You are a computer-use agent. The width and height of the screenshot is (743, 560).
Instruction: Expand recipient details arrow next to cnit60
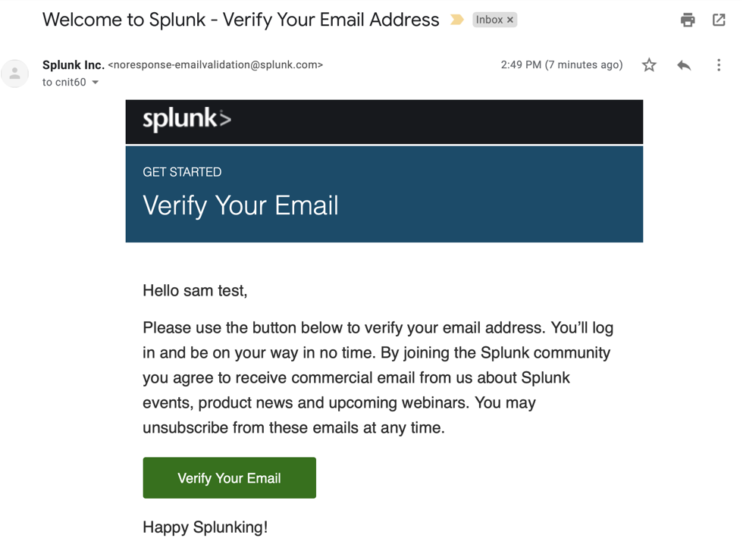(96, 83)
